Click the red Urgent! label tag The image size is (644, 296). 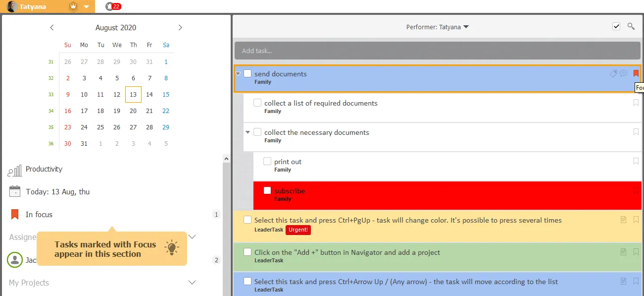coord(298,230)
